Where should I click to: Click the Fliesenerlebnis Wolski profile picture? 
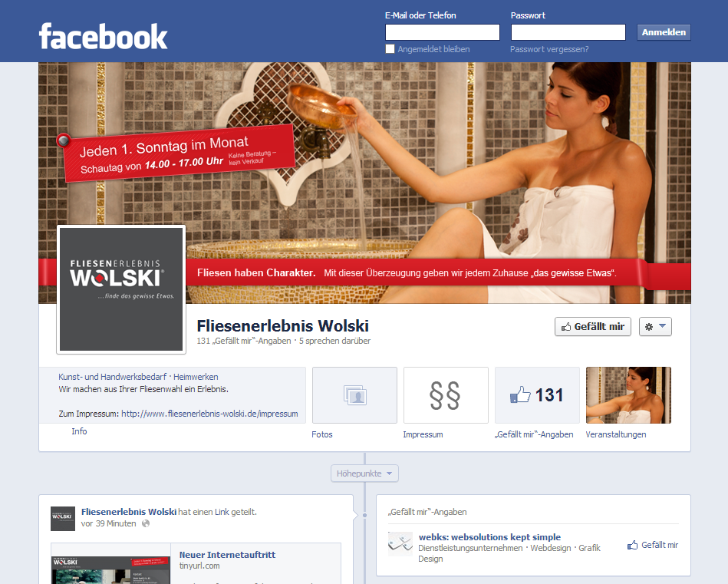coord(121,289)
